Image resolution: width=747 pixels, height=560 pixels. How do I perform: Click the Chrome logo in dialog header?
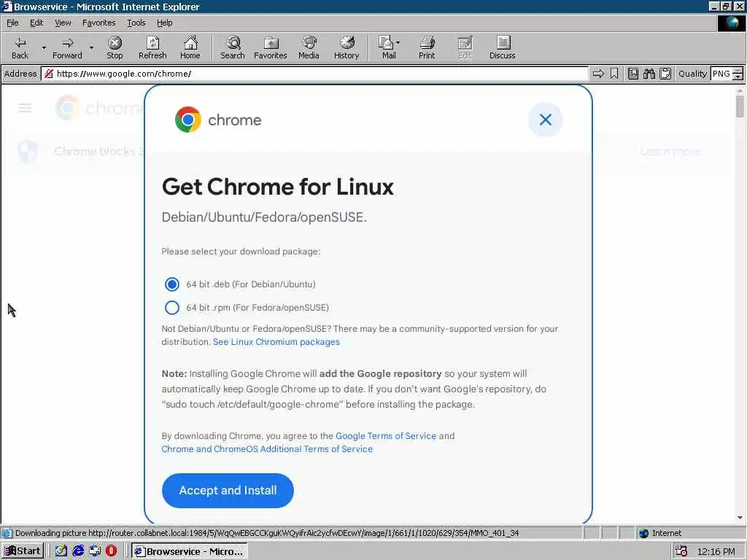point(187,120)
